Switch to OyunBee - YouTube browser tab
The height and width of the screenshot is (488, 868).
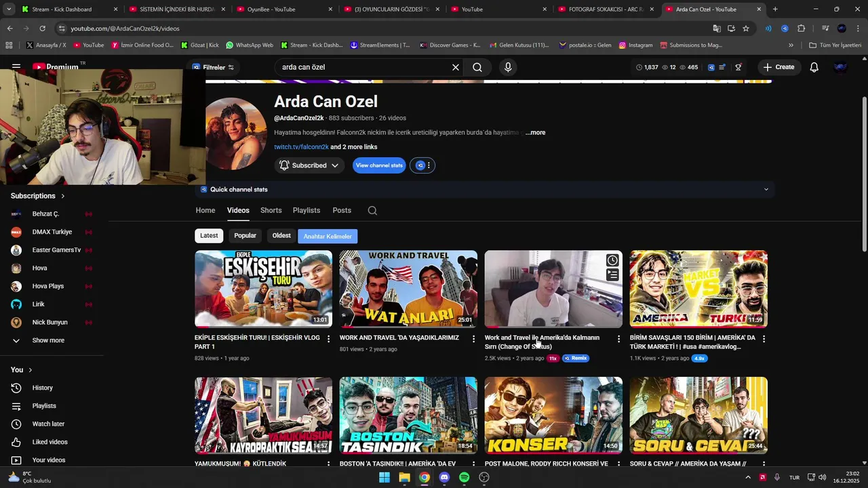point(285,9)
